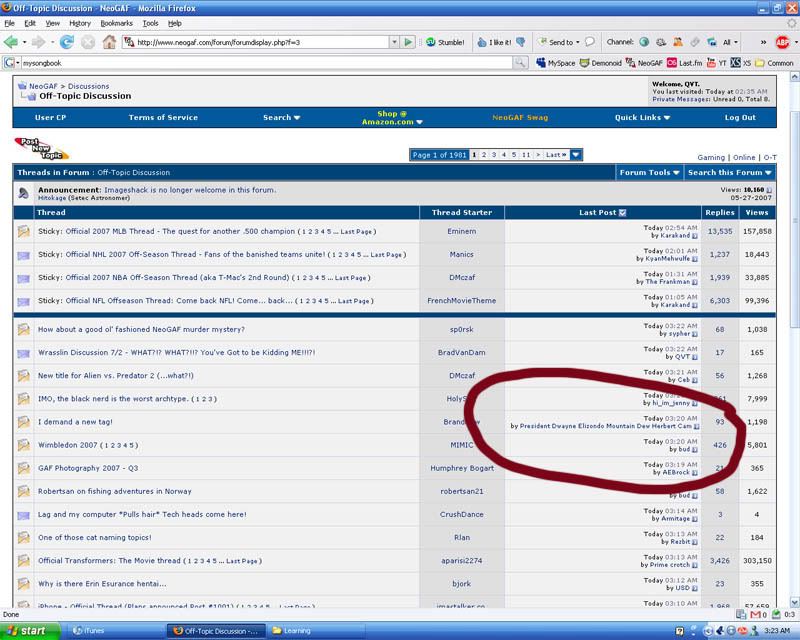Go to page 2 of the thread list
The width and height of the screenshot is (800, 640).
pyautogui.click(x=484, y=155)
